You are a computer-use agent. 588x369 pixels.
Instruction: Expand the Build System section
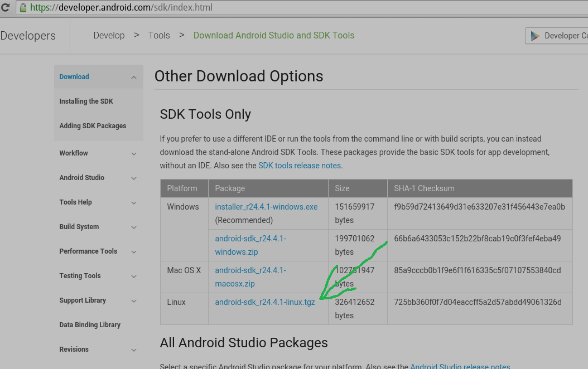[x=134, y=227]
